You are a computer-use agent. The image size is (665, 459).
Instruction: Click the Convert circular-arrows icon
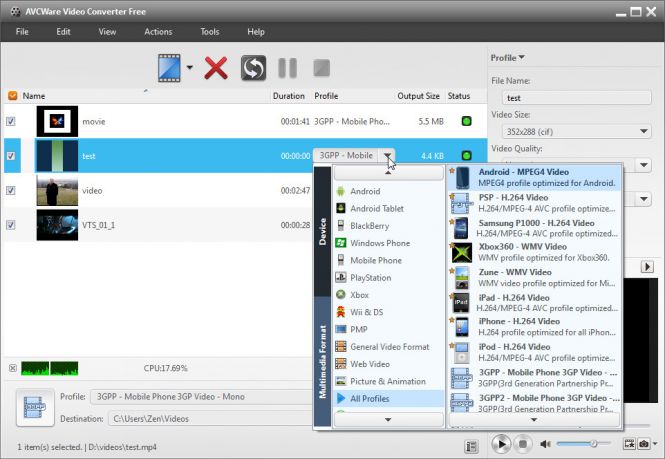point(253,68)
